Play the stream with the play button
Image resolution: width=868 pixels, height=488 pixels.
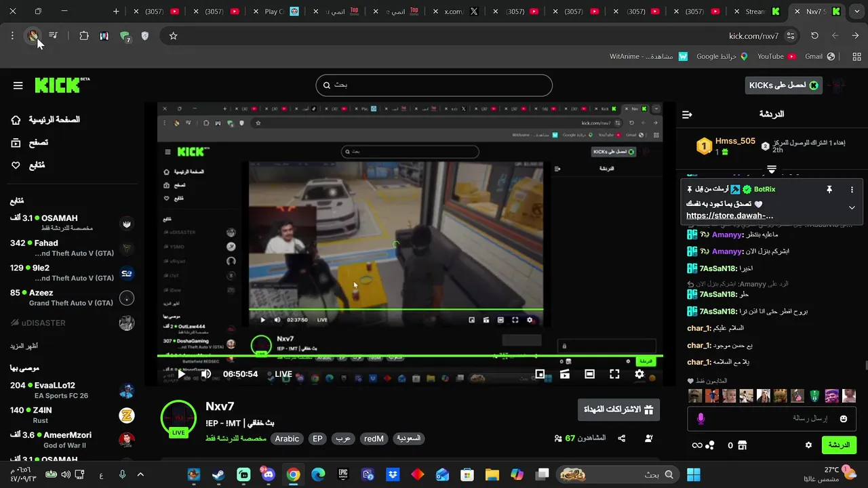pyautogui.click(x=181, y=374)
